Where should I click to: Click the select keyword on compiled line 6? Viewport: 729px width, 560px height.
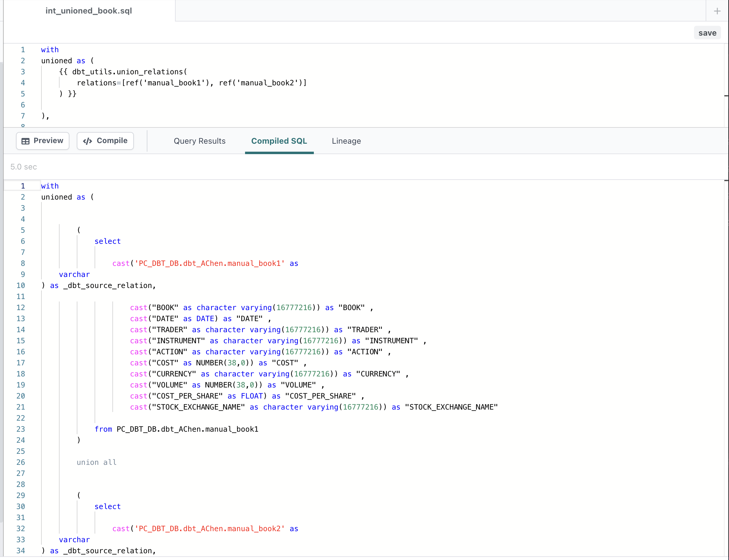coord(107,241)
